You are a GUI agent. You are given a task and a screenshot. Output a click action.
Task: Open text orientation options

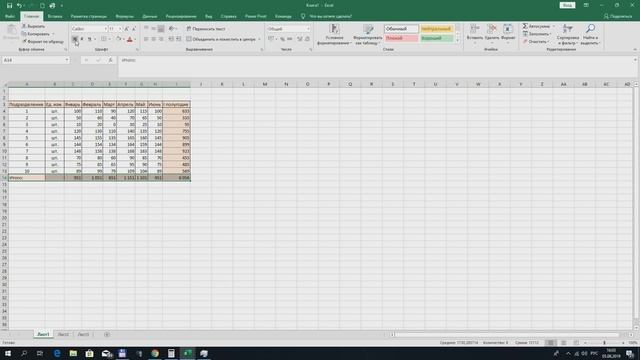pyautogui.click(x=172, y=29)
